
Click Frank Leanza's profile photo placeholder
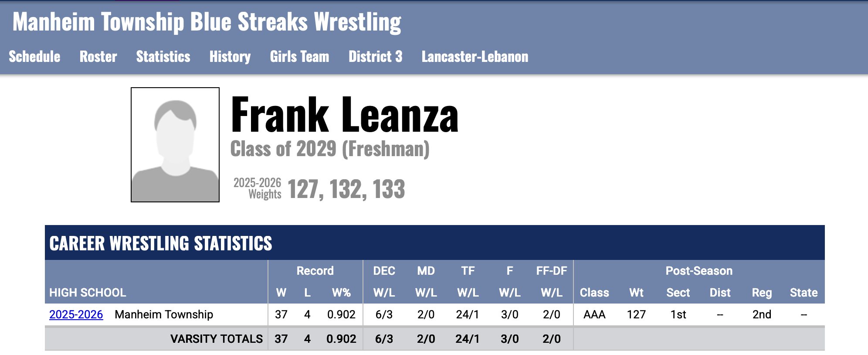(x=175, y=145)
